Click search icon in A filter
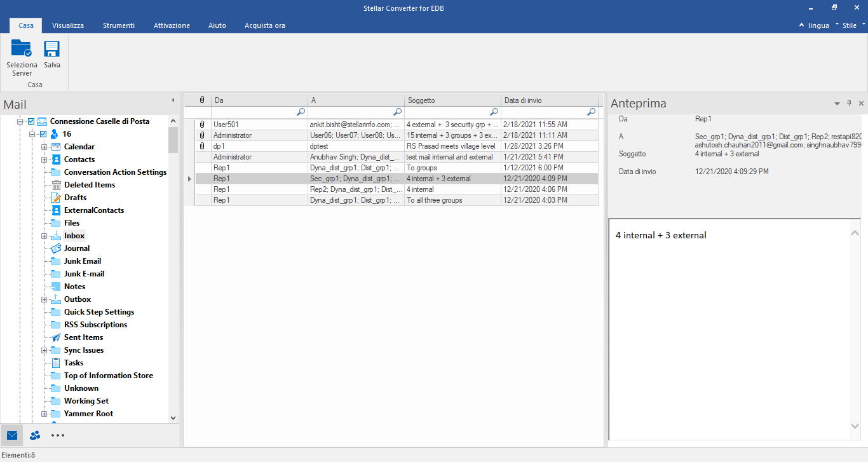Screen dimensions: 868x462 398,112
